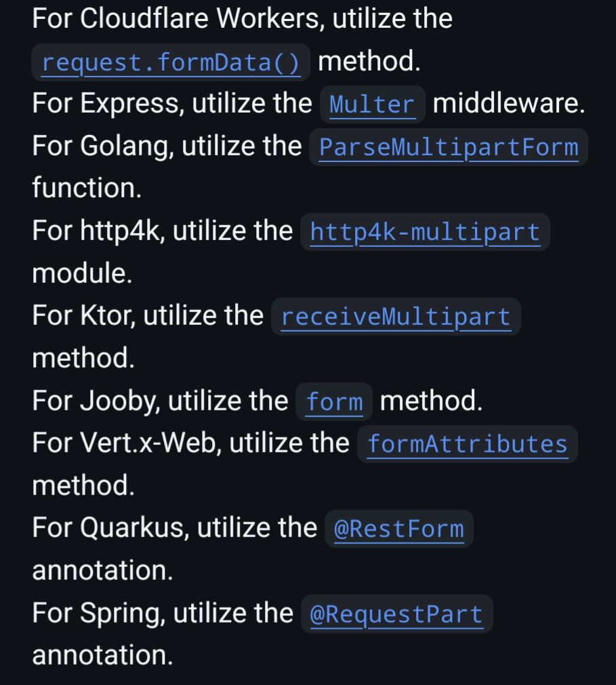This screenshot has height=685, width=616.
Task: Click the word "module" below http4k-multipart
Action: point(79,273)
